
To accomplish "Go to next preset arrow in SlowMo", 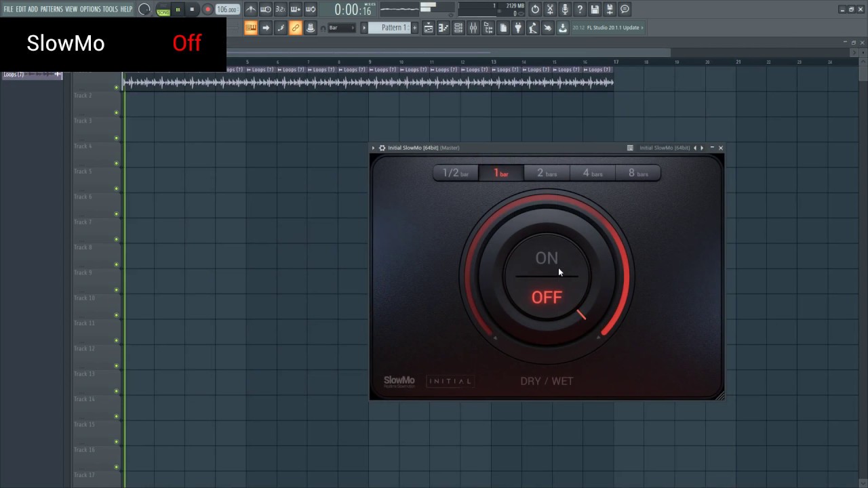I will tap(702, 148).
